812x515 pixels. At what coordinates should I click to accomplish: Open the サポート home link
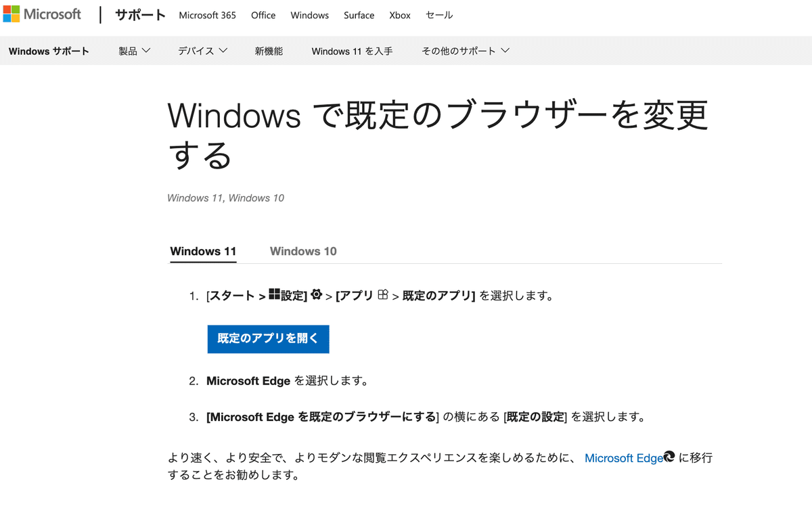tap(140, 15)
